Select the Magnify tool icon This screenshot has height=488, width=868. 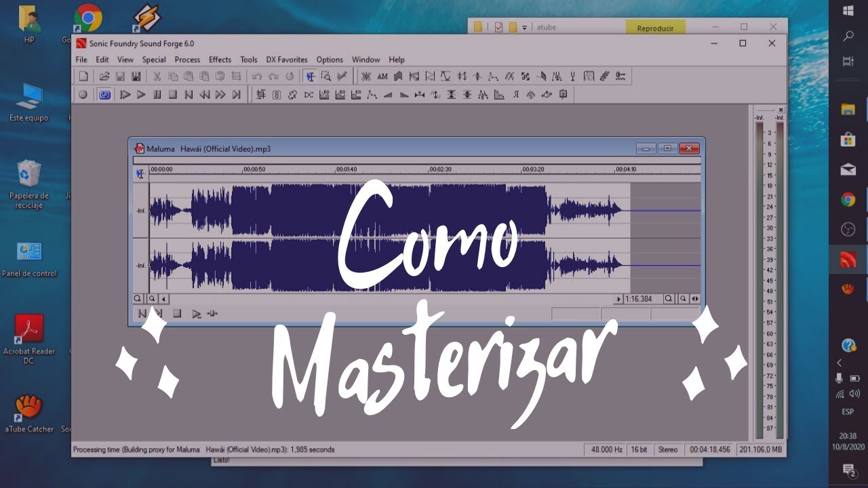coord(326,77)
